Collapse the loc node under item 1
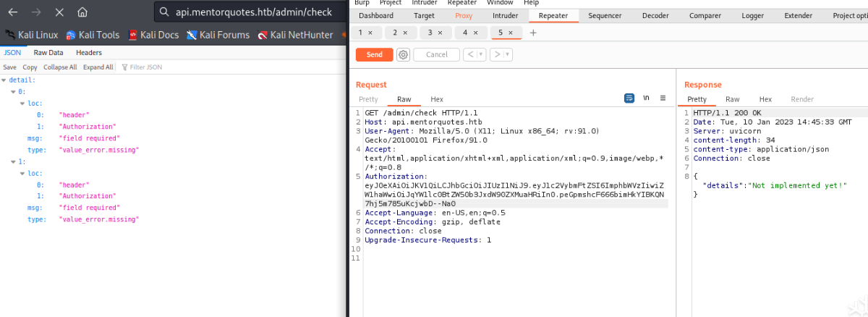Viewport: 868px width, 317px height. pyautogui.click(x=22, y=172)
